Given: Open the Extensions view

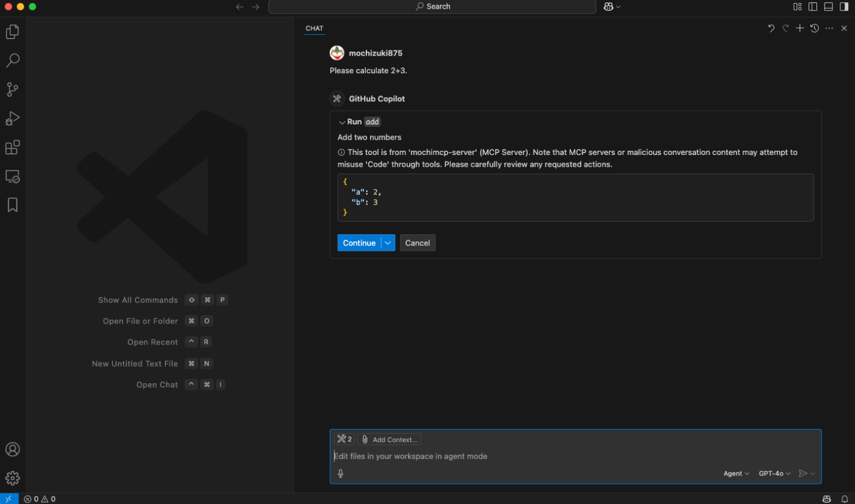Looking at the screenshot, I should click(x=13, y=148).
